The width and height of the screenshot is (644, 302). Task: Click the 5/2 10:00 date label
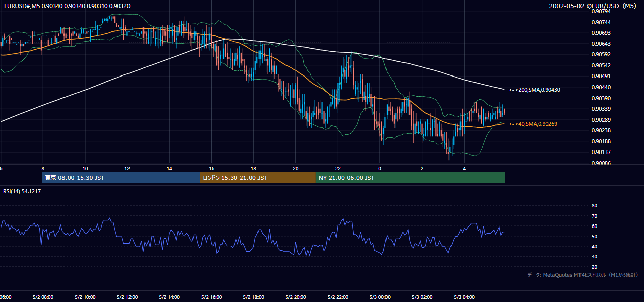85,297
